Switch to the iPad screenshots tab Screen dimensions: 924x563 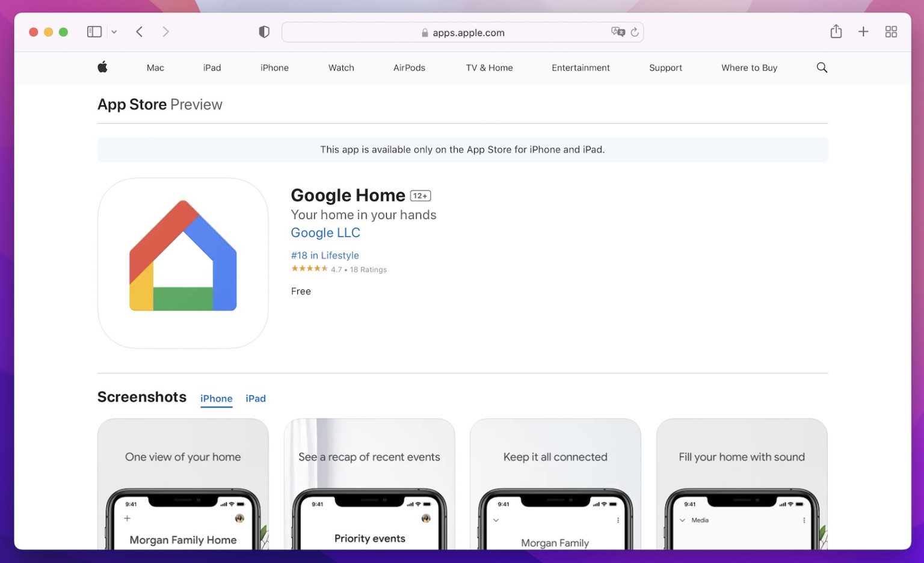(256, 398)
